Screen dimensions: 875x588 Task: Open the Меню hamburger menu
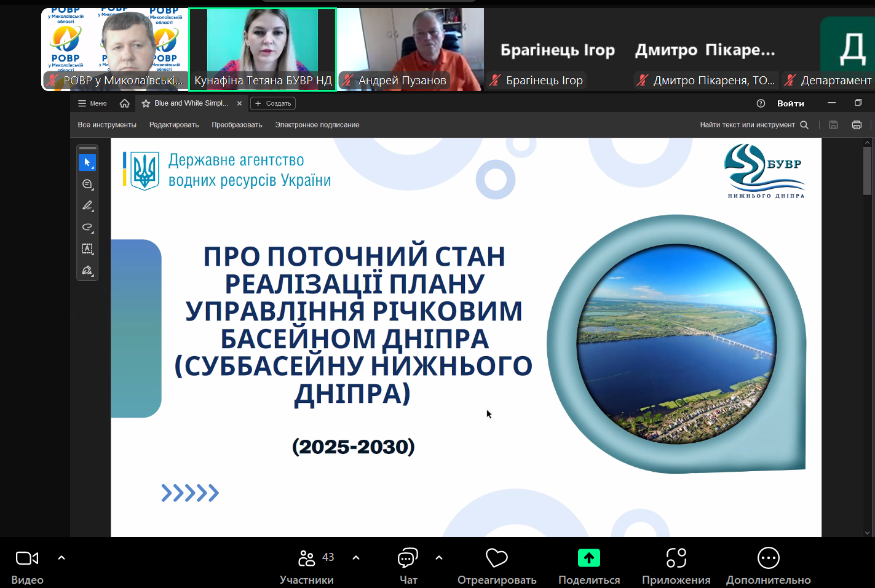tap(92, 103)
